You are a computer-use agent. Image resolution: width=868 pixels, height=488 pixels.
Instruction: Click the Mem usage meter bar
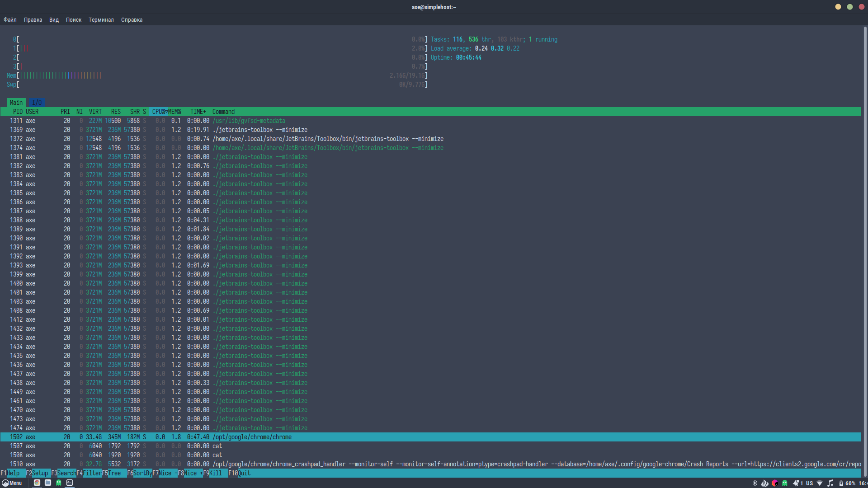point(217,75)
